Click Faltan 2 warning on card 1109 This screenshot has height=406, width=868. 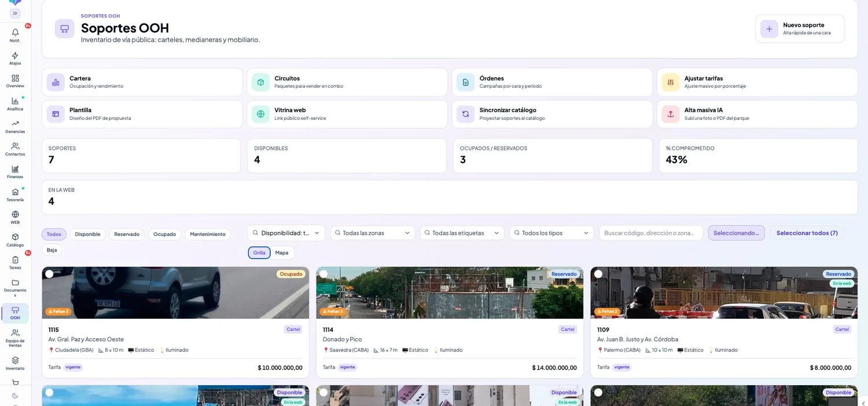[x=606, y=311]
